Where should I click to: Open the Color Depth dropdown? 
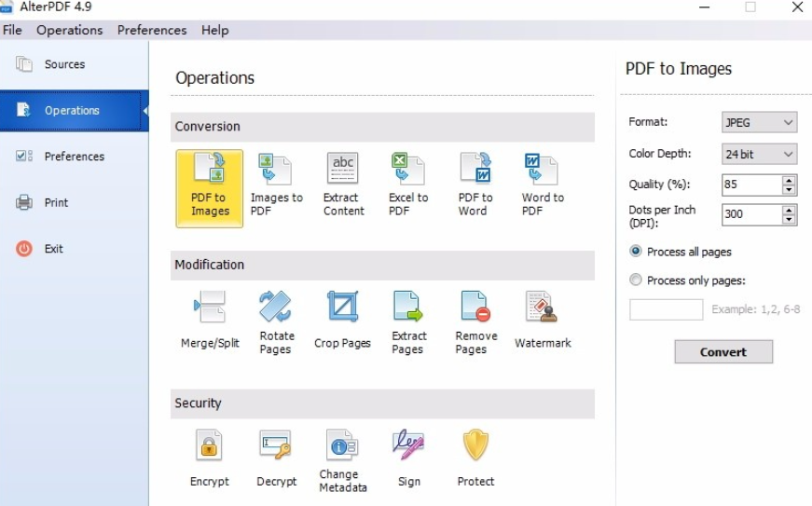[759, 154]
